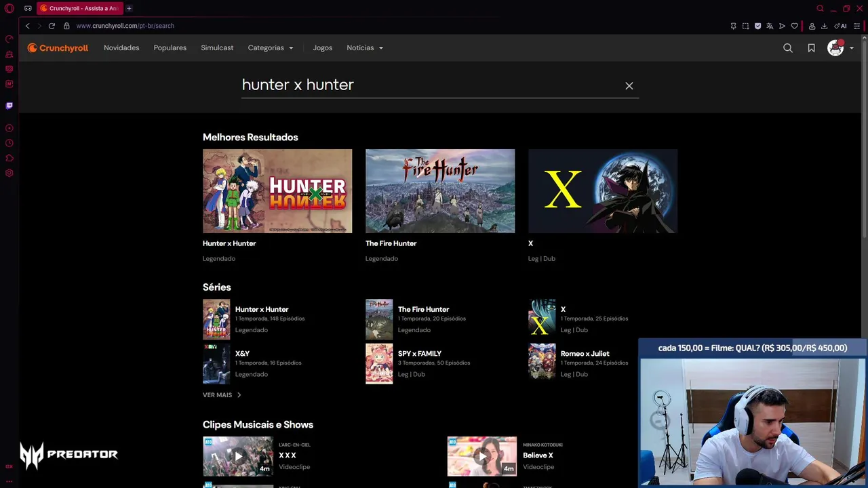Open sidebar Settings gear icon
Viewport: 868px width, 488px height.
(x=9, y=173)
